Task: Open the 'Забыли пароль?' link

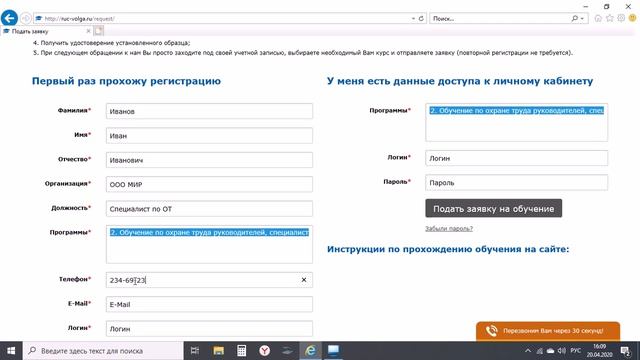Action: click(449, 229)
